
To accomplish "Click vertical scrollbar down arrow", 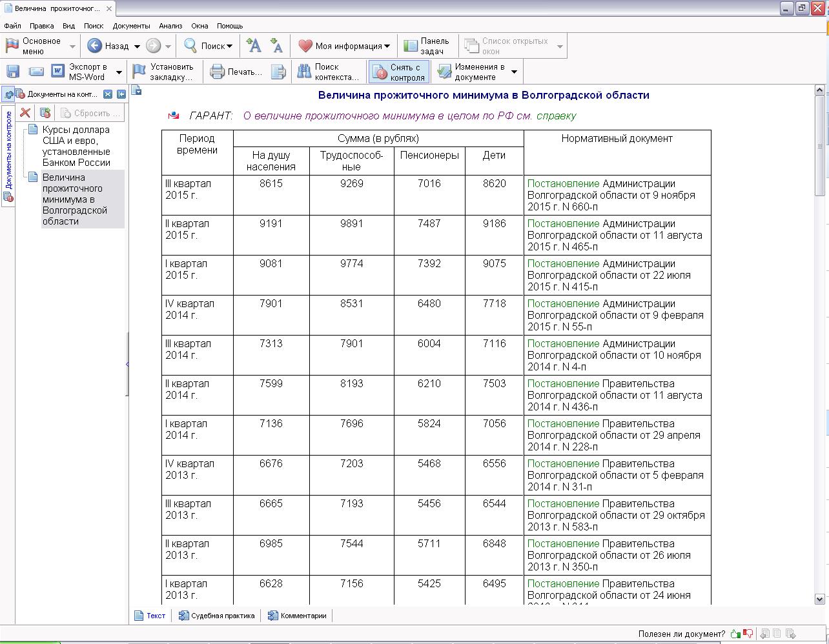I will coord(819,598).
